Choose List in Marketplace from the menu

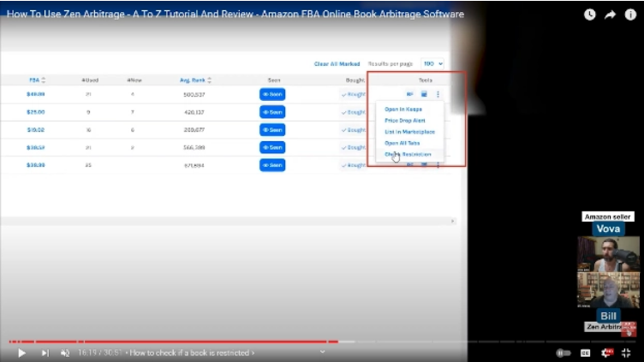409,132
